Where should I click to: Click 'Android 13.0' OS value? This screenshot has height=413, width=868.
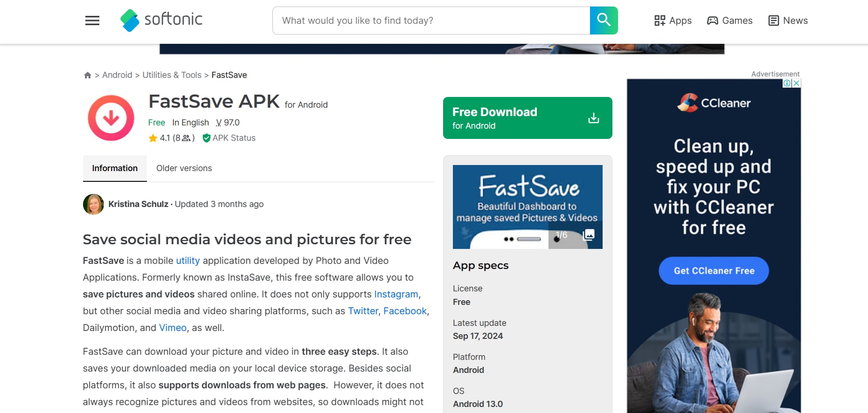click(478, 404)
